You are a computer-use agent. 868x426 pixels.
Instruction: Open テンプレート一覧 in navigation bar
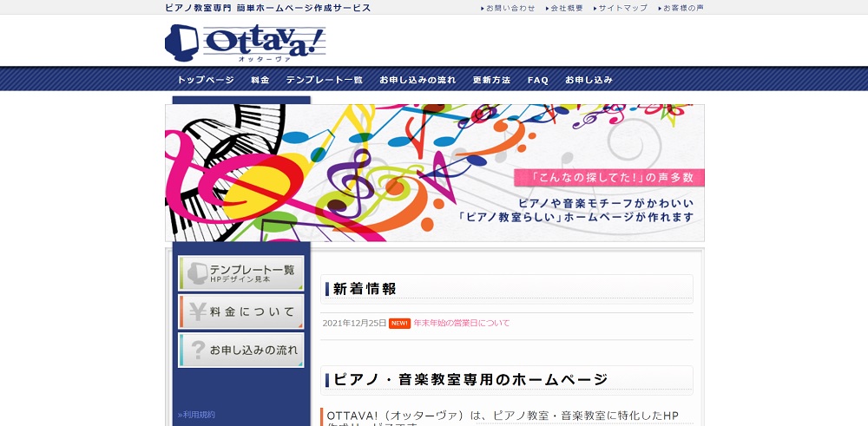(325, 80)
